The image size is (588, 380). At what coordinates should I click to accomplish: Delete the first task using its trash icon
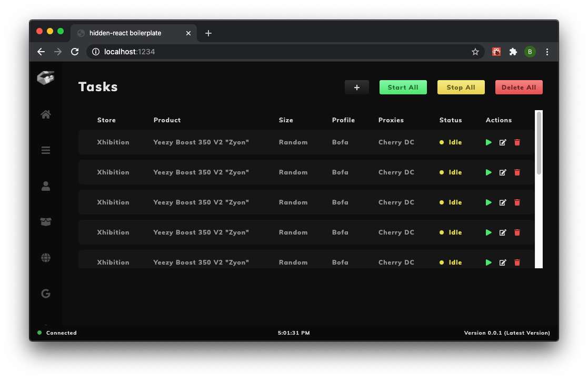click(x=517, y=142)
